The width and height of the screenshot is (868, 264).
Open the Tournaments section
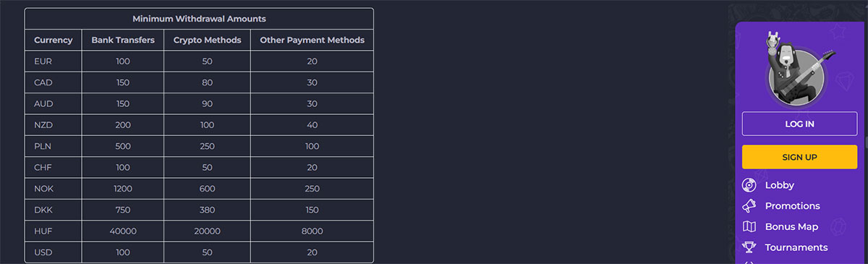pyautogui.click(x=796, y=247)
